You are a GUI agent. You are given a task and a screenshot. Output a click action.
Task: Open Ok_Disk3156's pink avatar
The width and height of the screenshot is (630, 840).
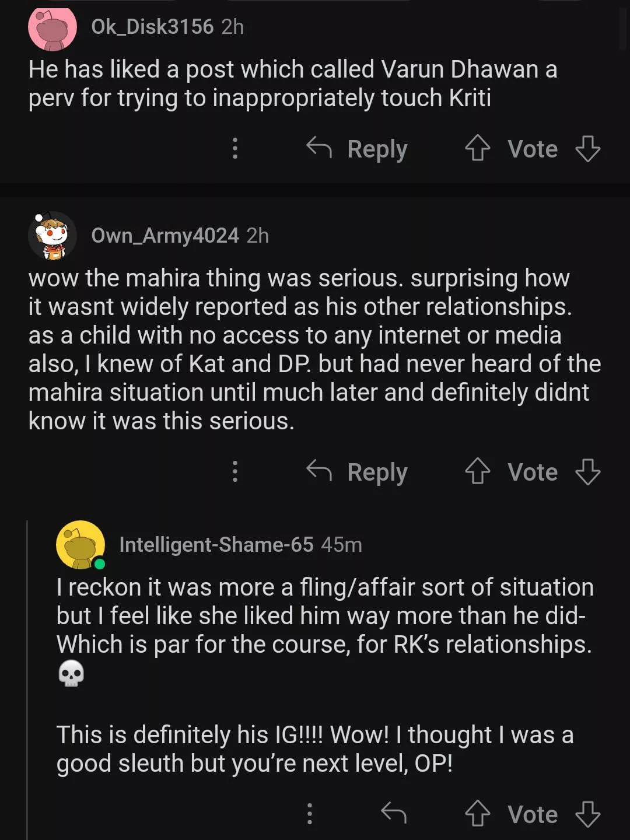point(52,27)
